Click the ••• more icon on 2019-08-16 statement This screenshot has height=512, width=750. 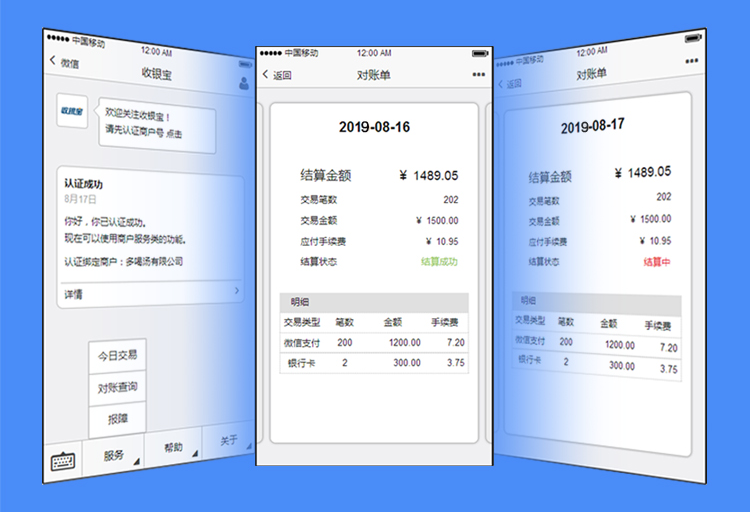tap(478, 75)
